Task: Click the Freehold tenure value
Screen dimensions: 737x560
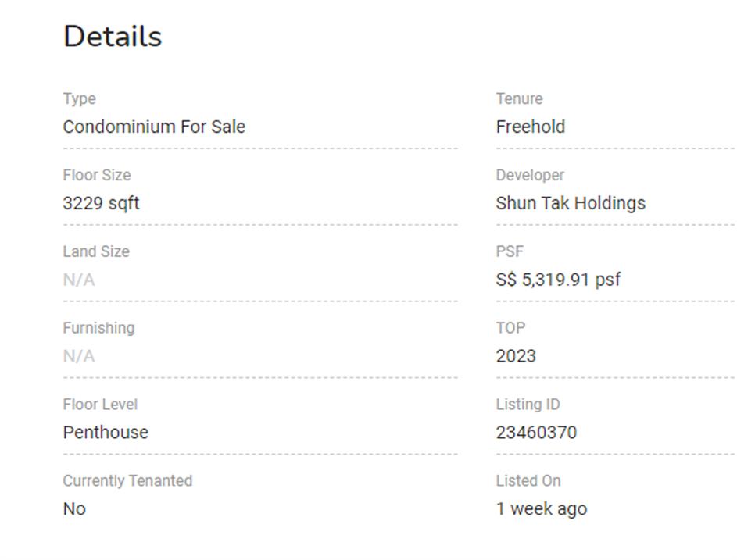Action: [x=530, y=127]
